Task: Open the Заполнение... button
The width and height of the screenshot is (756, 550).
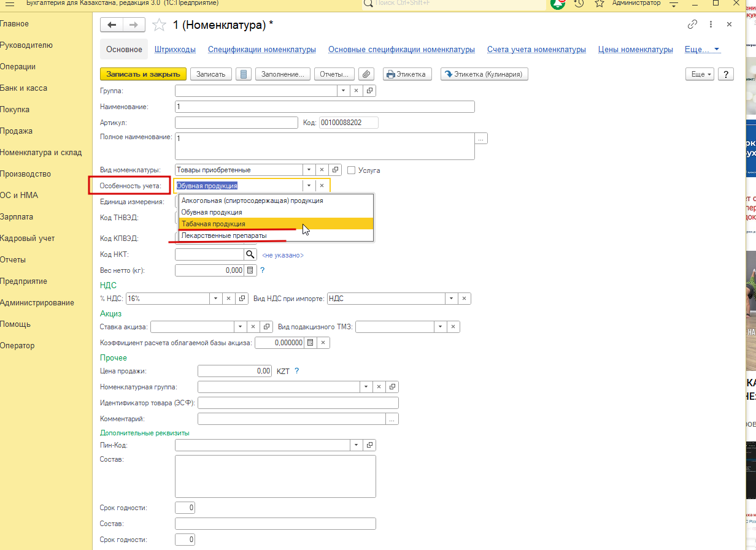Action: click(x=283, y=74)
